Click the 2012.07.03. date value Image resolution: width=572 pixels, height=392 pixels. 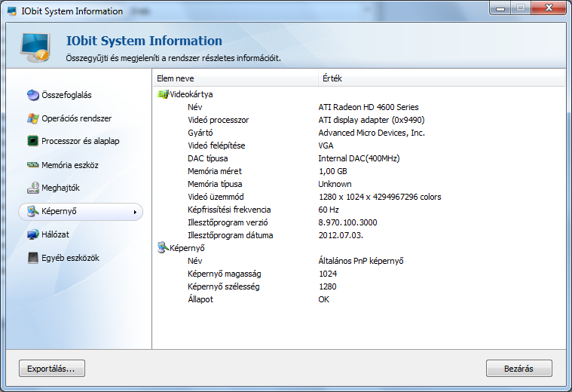(341, 235)
